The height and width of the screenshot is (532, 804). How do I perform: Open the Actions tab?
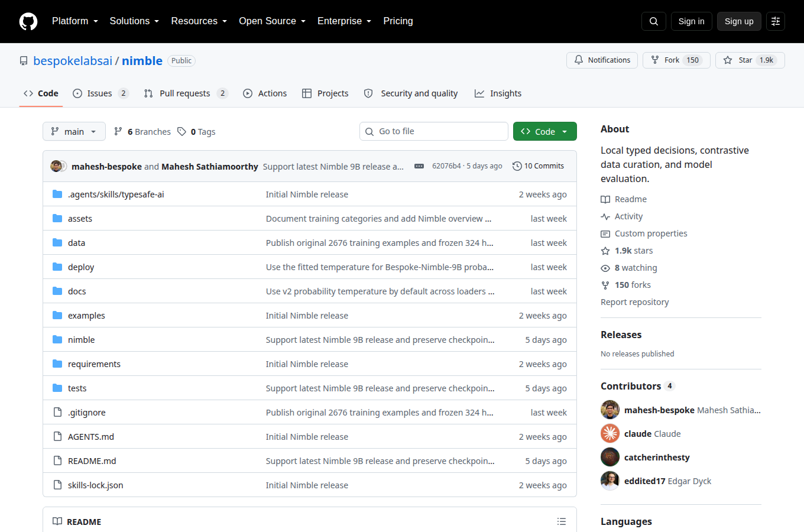(x=265, y=93)
